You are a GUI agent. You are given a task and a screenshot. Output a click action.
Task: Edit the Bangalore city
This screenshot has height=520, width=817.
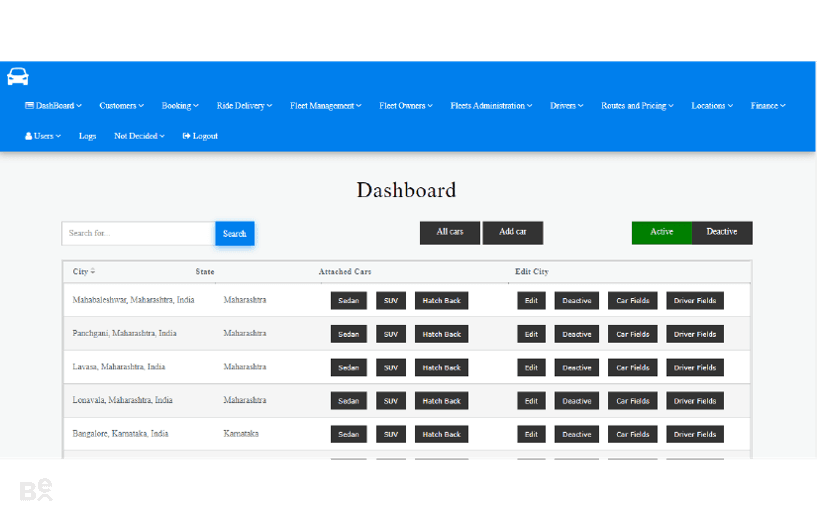coord(531,434)
